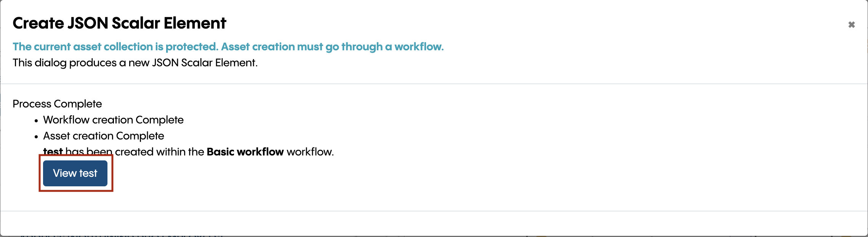The image size is (868, 237).
Task: Click the divider line below the dialog header
Action: tap(434, 84)
